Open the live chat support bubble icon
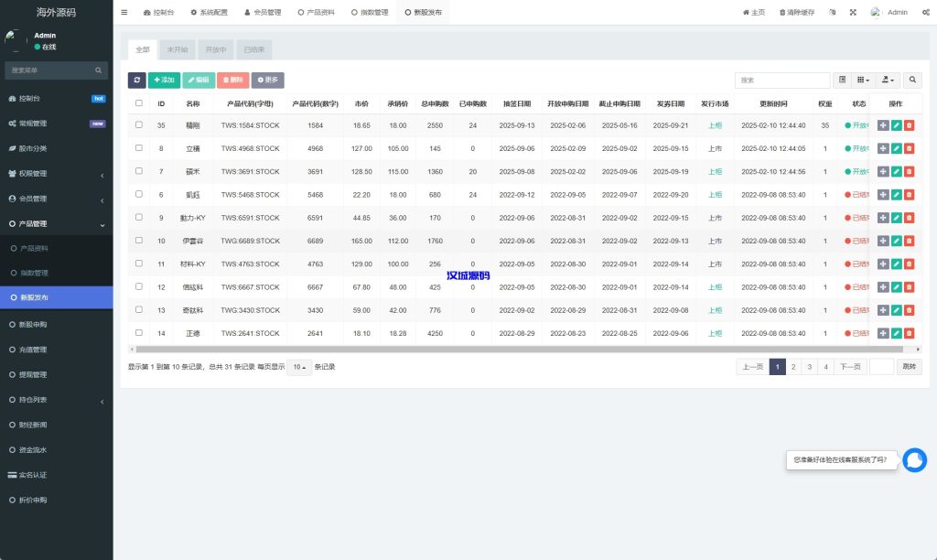The image size is (937, 560). point(914,460)
